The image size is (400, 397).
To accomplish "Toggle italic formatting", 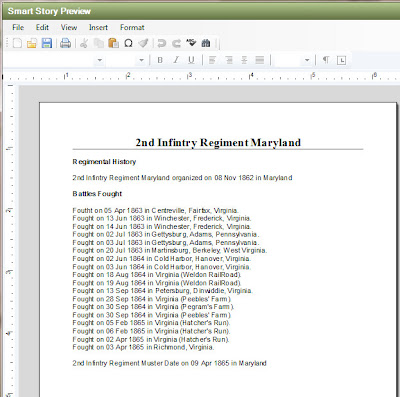I will [x=176, y=60].
